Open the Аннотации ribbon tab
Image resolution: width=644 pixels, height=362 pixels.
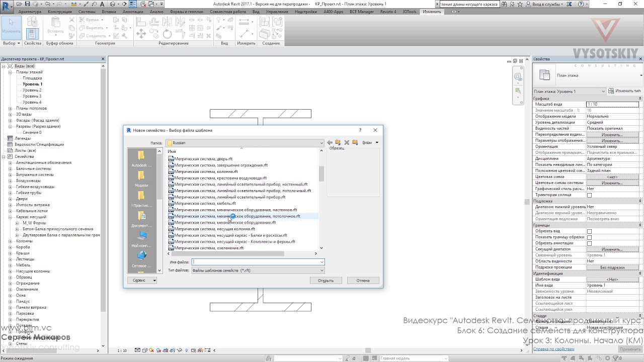tap(133, 11)
